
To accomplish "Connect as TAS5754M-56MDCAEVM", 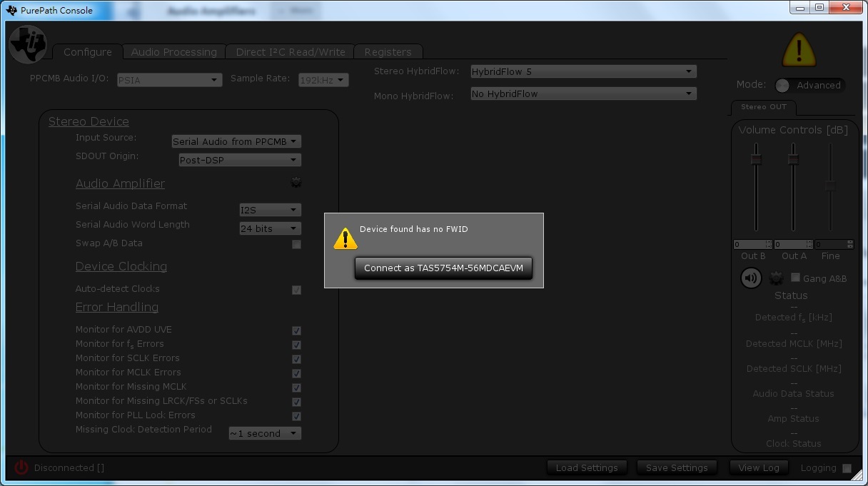I will (443, 268).
